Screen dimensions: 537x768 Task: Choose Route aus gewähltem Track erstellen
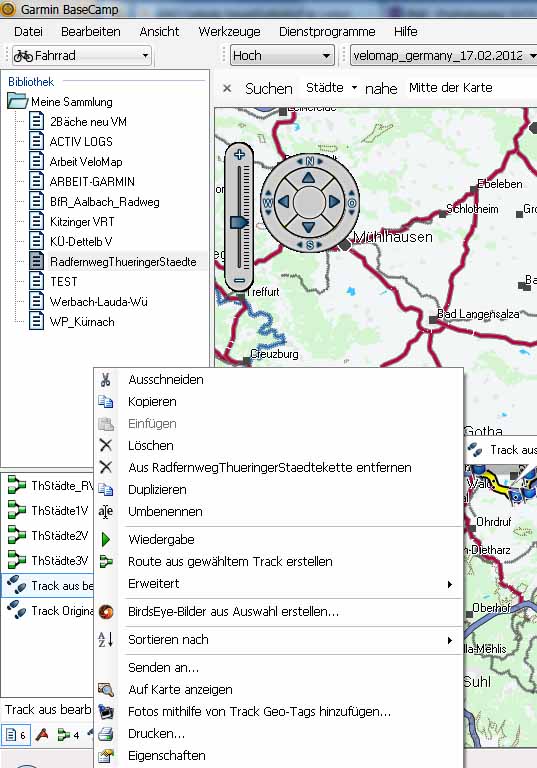pos(278,562)
